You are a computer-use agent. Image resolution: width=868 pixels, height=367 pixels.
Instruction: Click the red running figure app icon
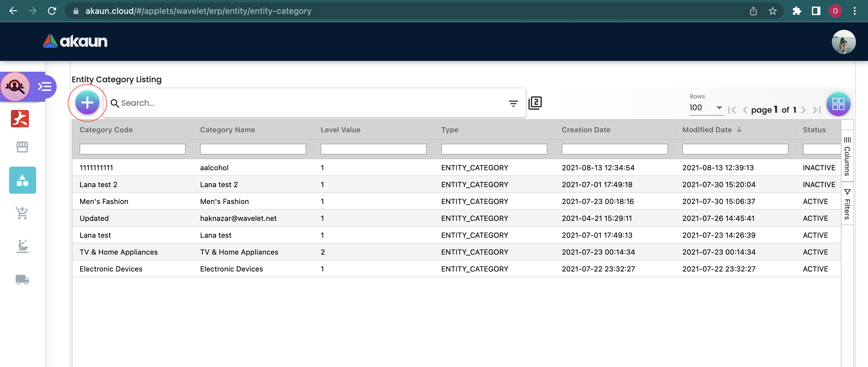tap(20, 119)
